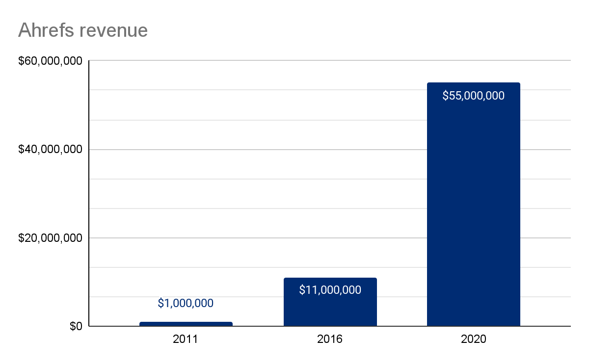Click the 'Ahrefs revenue' chart title
This screenshot has height=364, width=589.
point(83,30)
